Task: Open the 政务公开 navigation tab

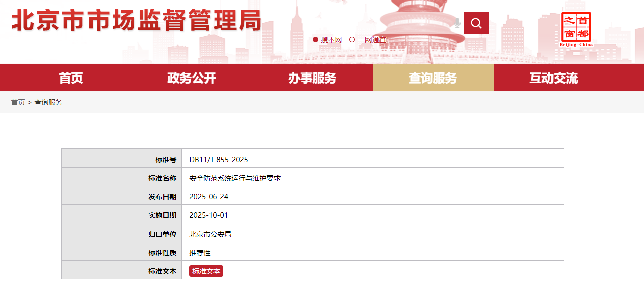Action: pyautogui.click(x=192, y=78)
